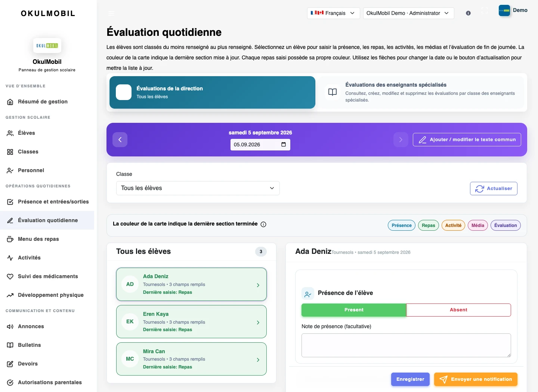
Task: Open Menu des repas
Action: (x=47, y=239)
